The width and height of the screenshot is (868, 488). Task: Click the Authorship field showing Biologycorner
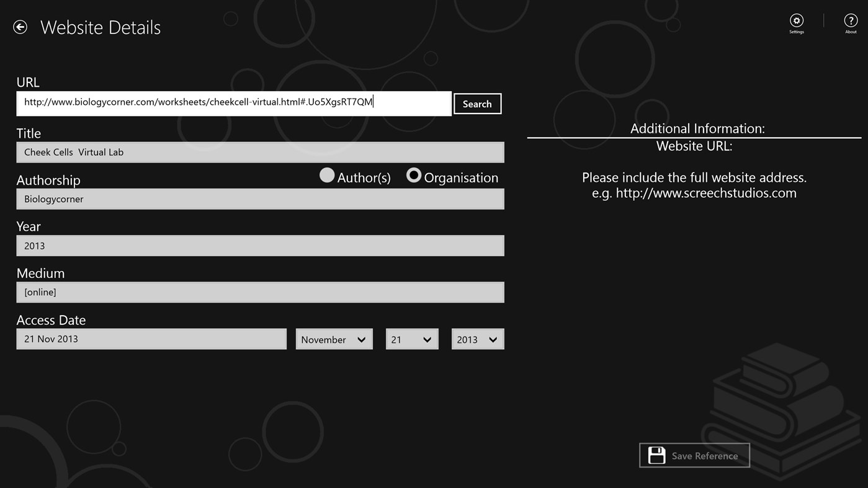260,198
